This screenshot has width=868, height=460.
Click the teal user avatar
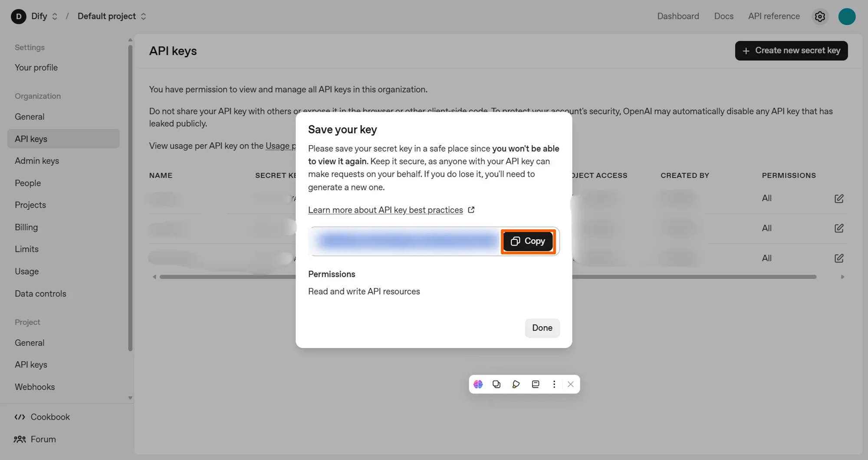(x=846, y=17)
